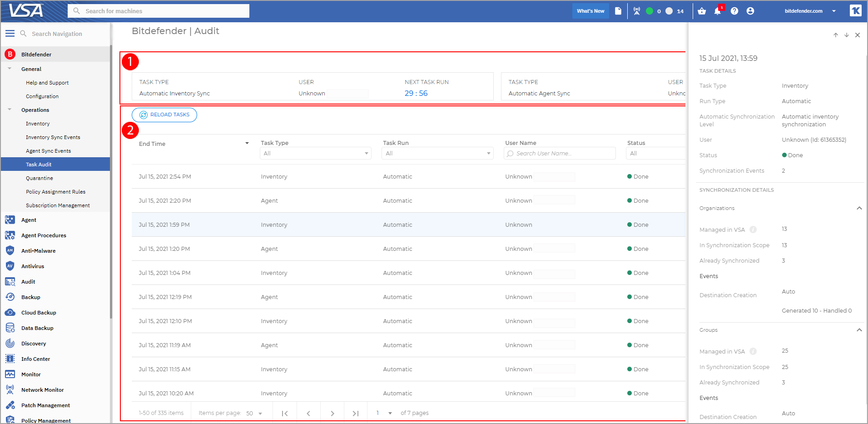Open Quarantine in the sidebar
This screenshot has width=868, height=424.
point(40,178)
